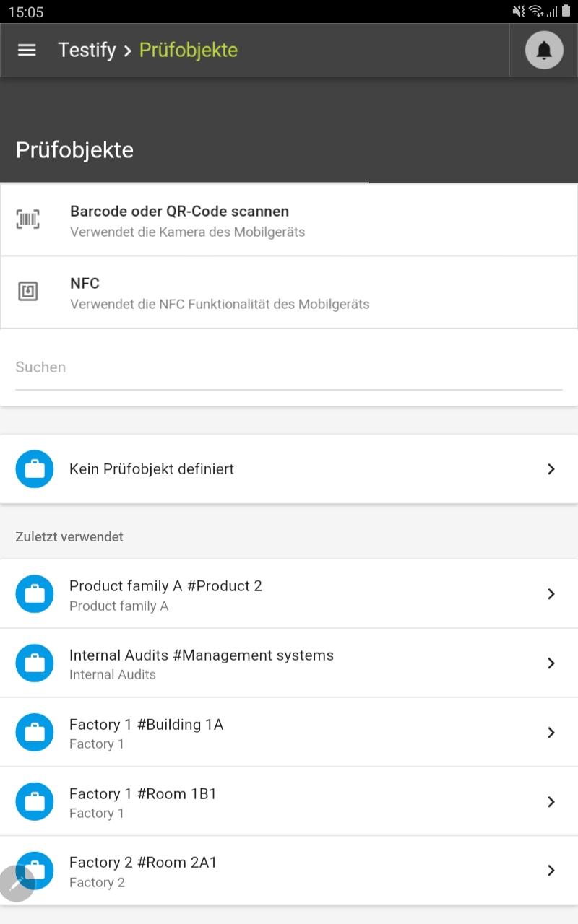Viewport: 578px width, 924px height.
Task: Tap briefcase icon for Kein Prüfobjekt definiert
Action: (35, 469)
